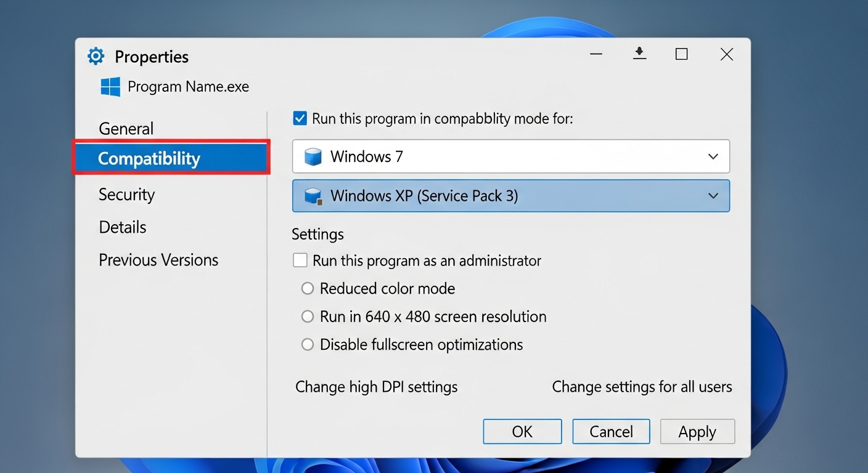The height and width of the screenshot is (473, 868).
Task: Open Change high DPI settings
Action: [x=377, y=387]
